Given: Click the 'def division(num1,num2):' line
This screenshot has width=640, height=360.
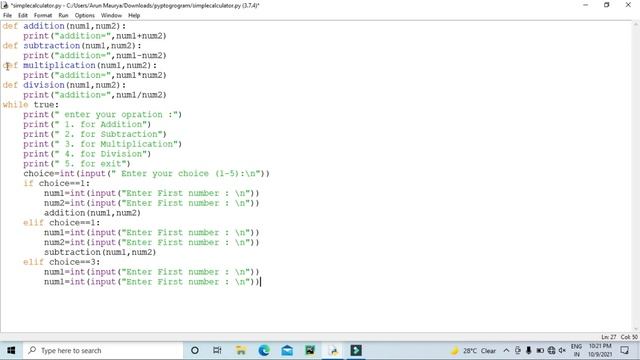Looking at the screenshot, I should tap(64, 85).
